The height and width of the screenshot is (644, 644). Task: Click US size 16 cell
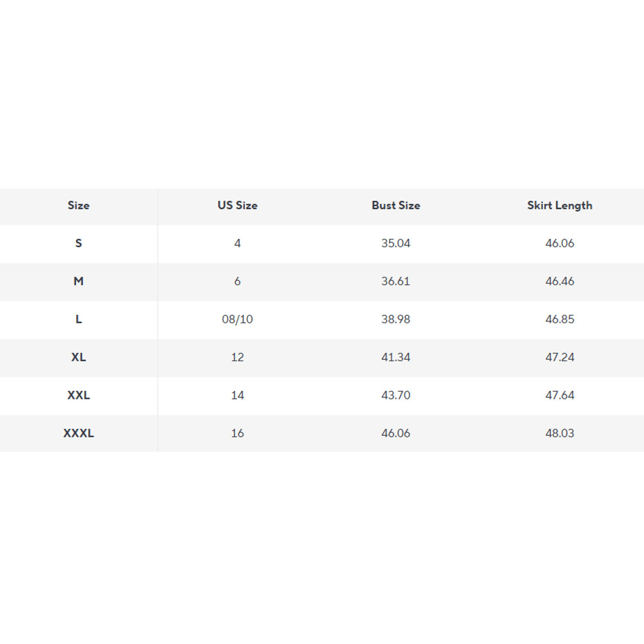(237, 433)
